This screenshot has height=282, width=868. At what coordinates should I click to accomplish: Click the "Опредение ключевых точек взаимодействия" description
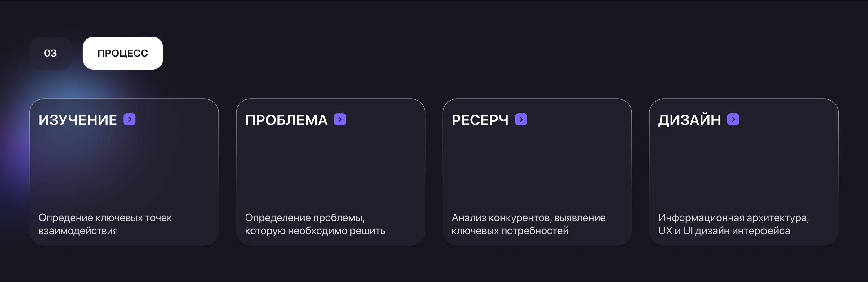[x=105, y=224]
